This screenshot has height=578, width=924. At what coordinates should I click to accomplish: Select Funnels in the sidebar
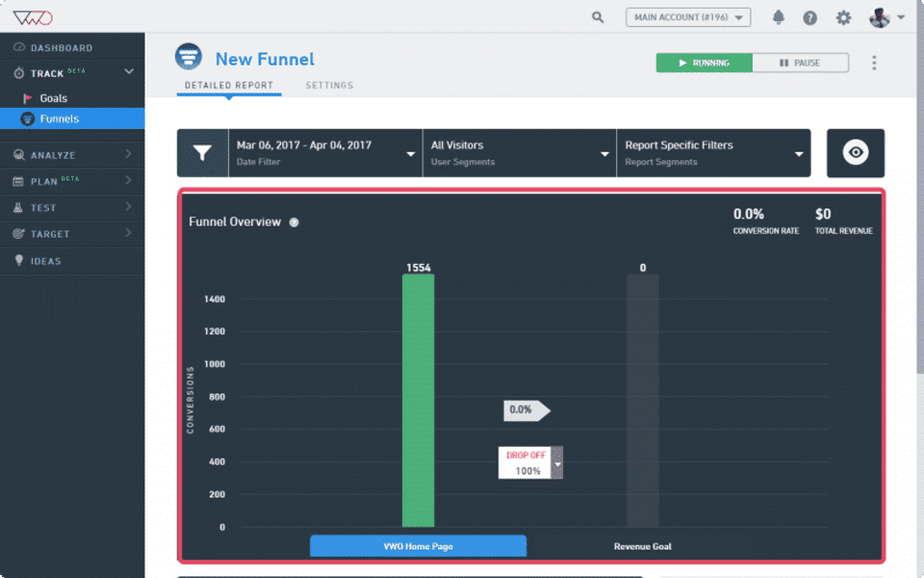tap(72, 118)
